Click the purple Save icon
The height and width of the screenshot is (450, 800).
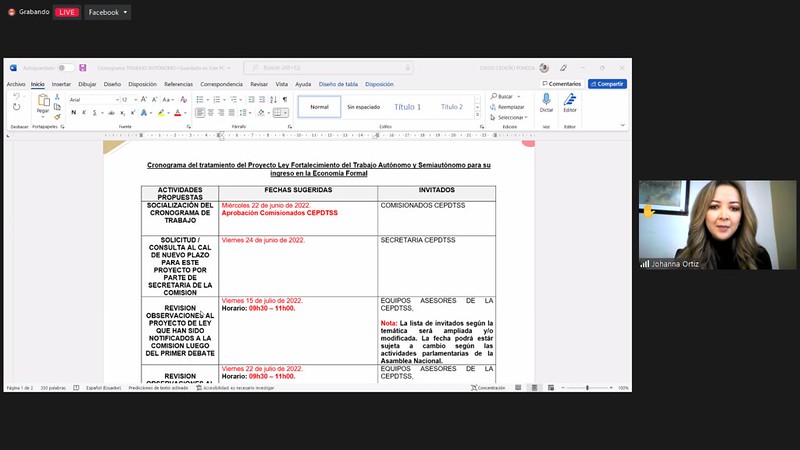[83, 68]
